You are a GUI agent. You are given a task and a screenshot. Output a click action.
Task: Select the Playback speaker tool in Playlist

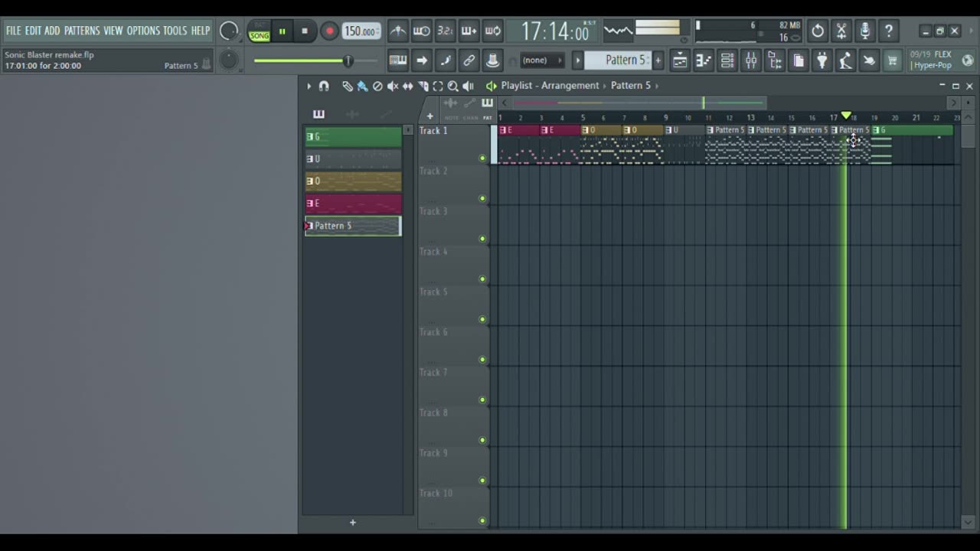pos(469,86)
